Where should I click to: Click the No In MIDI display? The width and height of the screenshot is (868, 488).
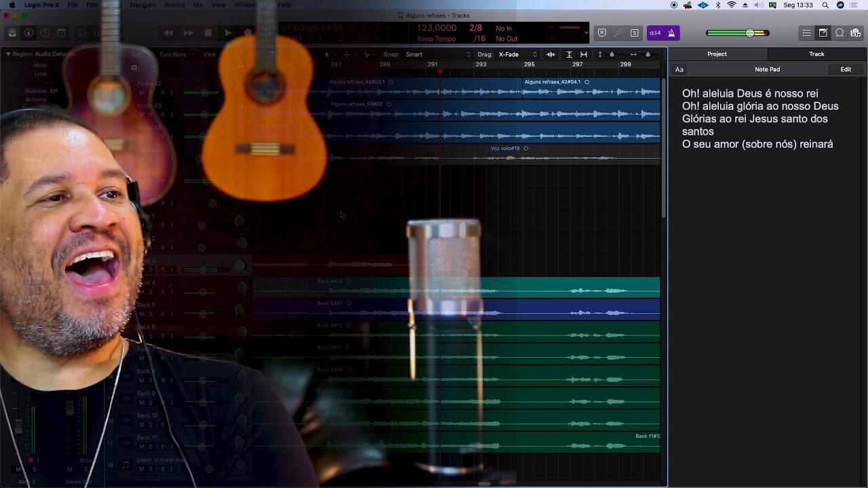point(504,28)
